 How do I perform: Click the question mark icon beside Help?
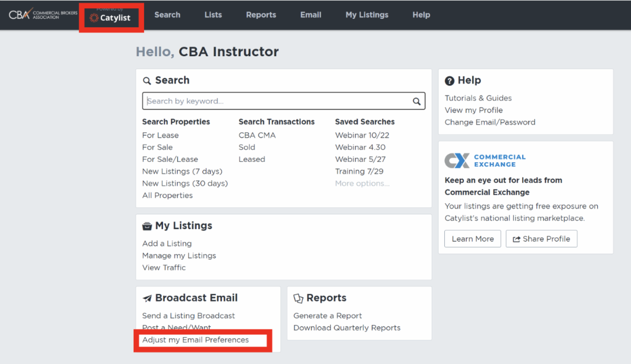450,80
